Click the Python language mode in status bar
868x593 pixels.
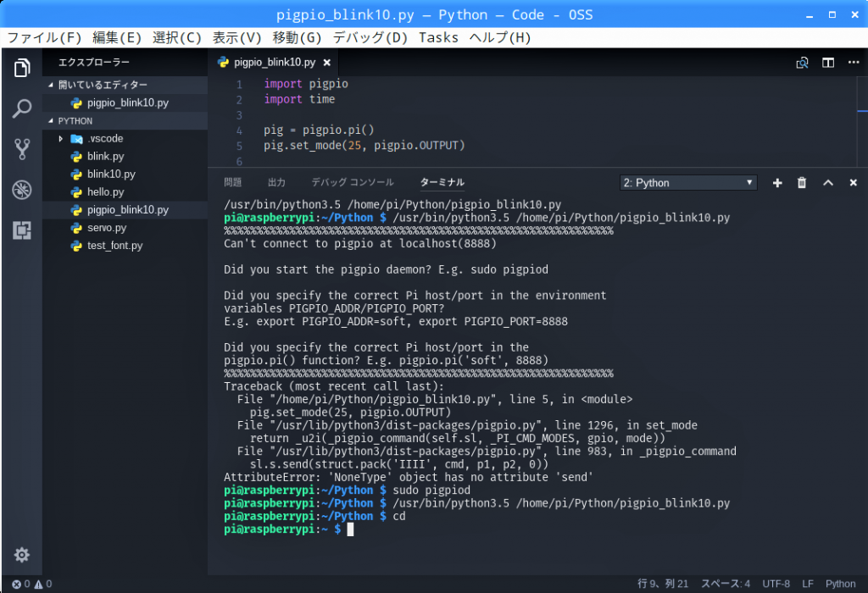[840, 584]
